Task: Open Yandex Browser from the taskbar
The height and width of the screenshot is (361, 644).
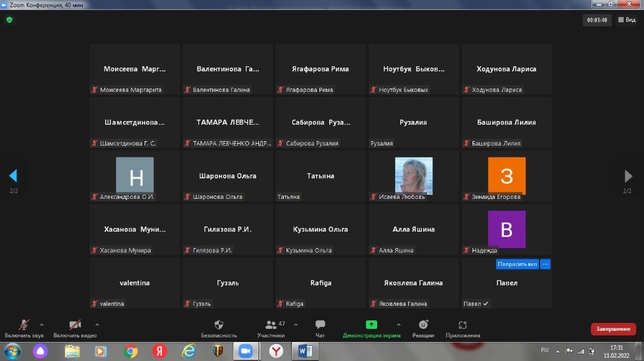Action: tap(276, 351)
